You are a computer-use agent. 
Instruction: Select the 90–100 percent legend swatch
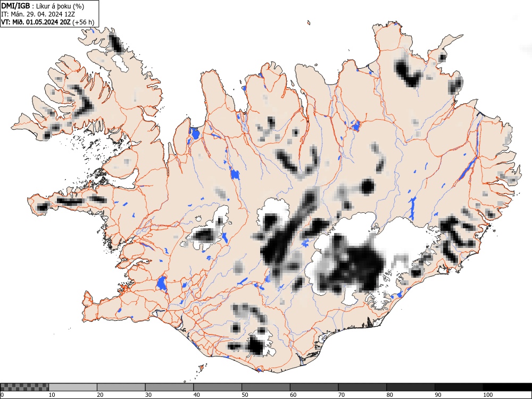pyautogui.click(x=459, y=387)
